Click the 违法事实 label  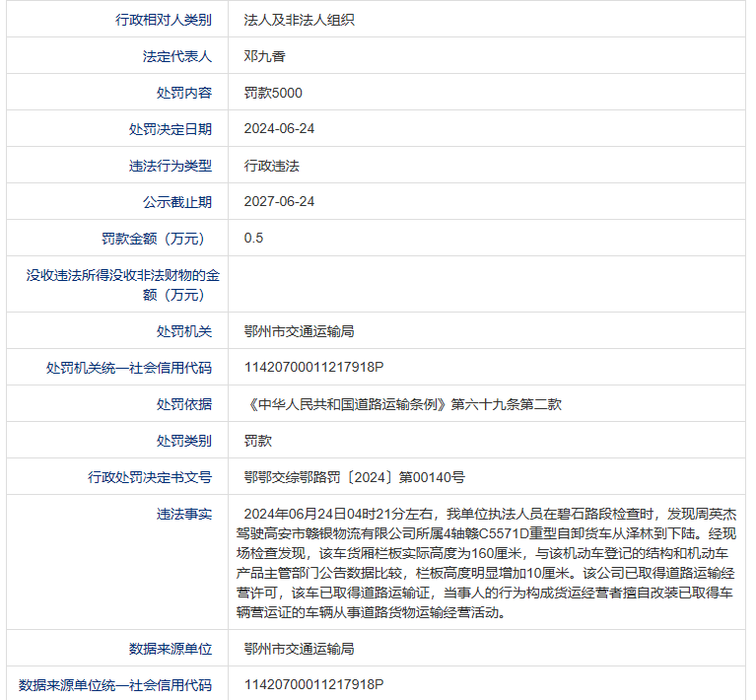click(184, 515)
